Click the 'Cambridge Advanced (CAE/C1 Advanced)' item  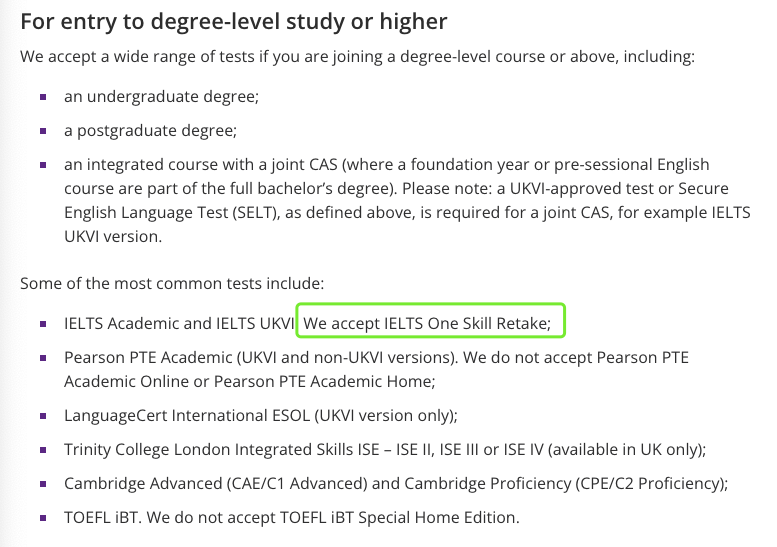pyautogui.click(x=396, y=483)
